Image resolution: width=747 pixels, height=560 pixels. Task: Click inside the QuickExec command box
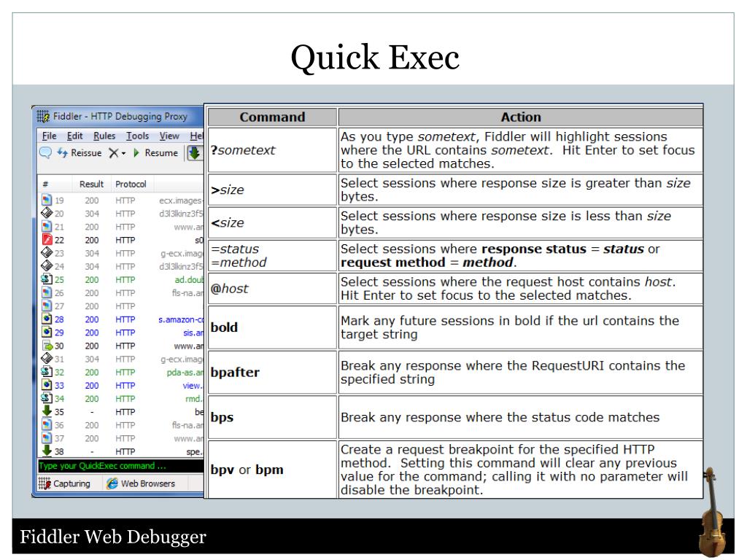(x=120, y=466)
